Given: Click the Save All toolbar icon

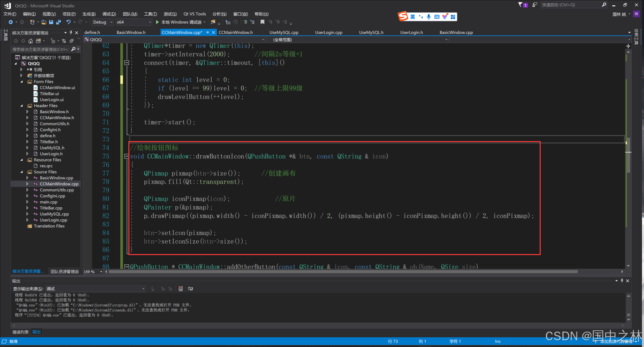Looking at the screenshot, I should coord(59,22).
